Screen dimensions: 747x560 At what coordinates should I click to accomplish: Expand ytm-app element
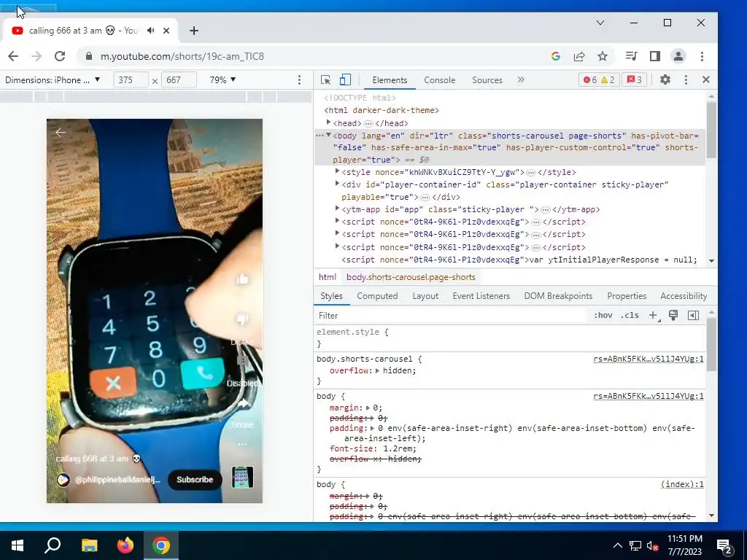tap(337, 209)
